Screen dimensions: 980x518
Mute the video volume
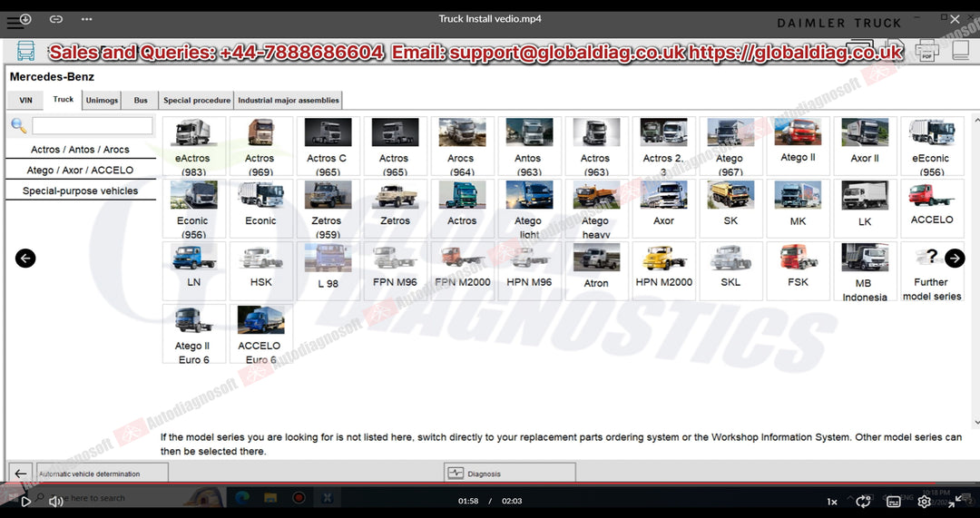point(56,501)
